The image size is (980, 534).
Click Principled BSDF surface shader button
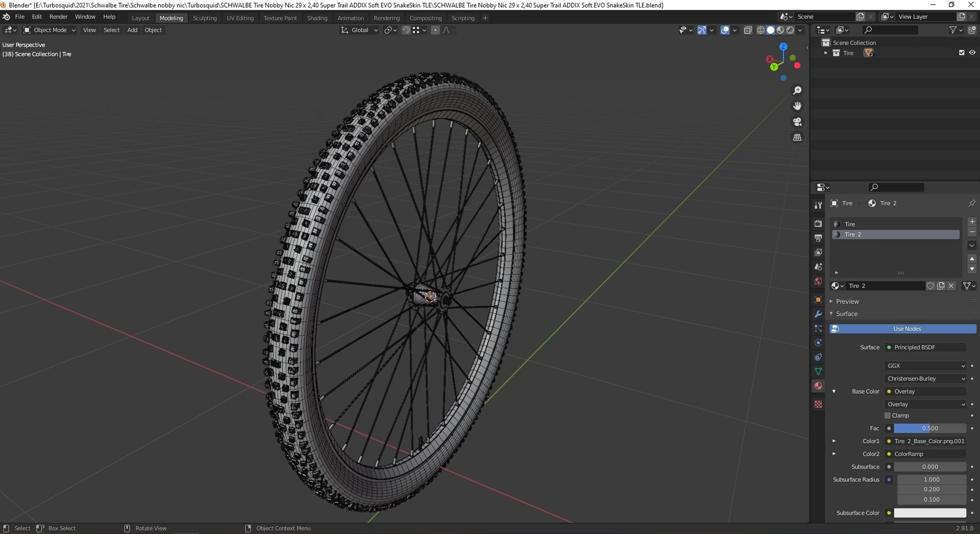pyautogui.click(x=925, y=347)
